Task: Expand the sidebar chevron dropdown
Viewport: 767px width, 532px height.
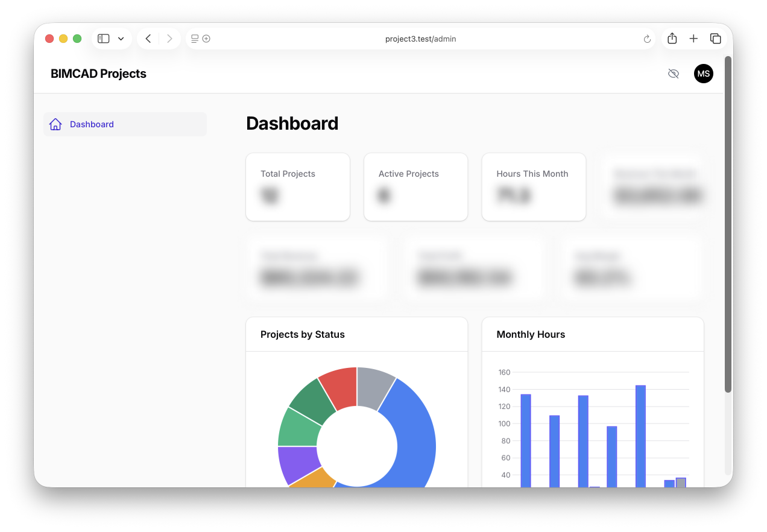Action: [121, 39]
